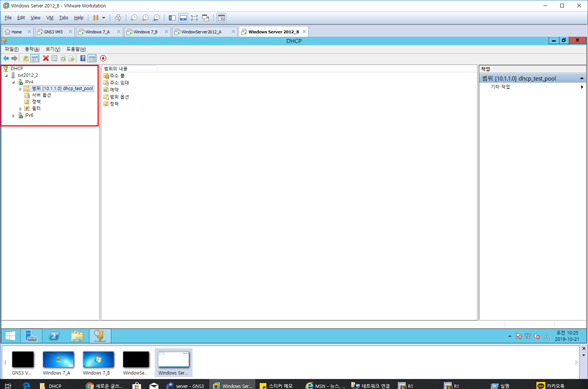Close the Windows 7_B tab

click(x=167, y=32)
